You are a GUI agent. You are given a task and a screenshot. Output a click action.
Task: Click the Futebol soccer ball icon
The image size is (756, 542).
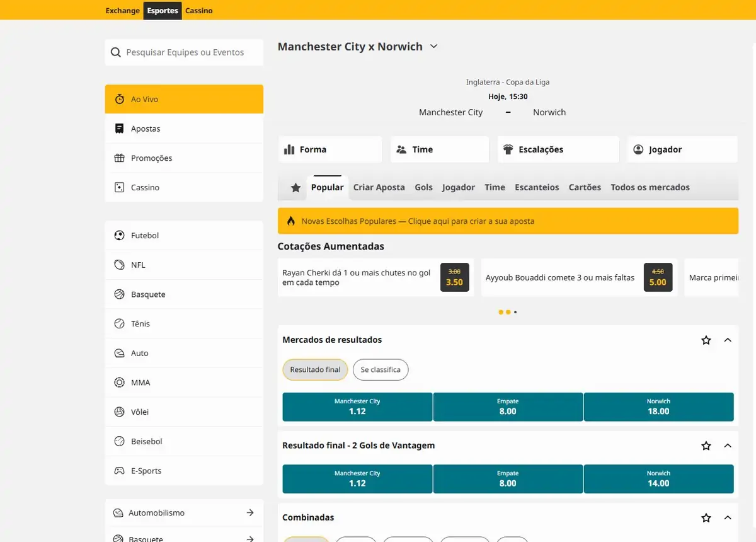[x=119, y=236]
